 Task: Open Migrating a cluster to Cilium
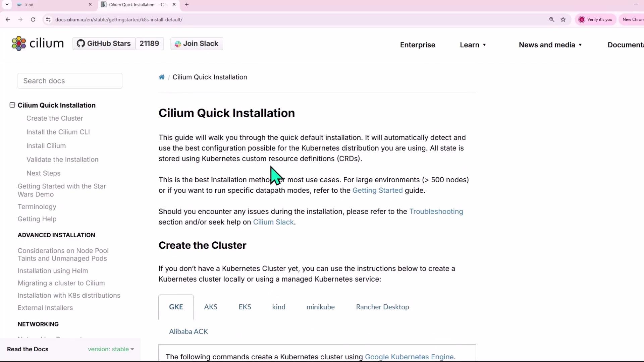pyautogui.click(x=61, y=283)
